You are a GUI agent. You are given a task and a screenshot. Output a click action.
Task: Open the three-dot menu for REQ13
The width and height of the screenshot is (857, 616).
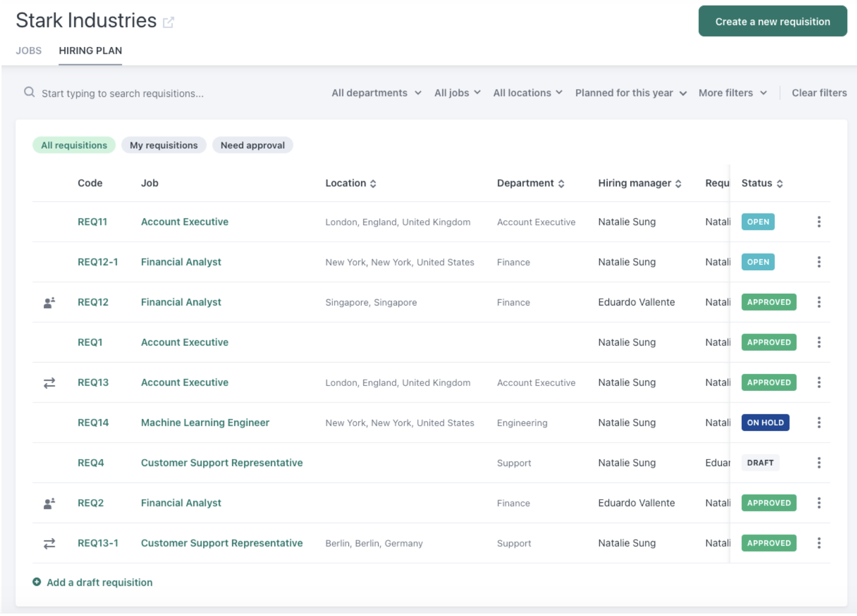point(819,382)
